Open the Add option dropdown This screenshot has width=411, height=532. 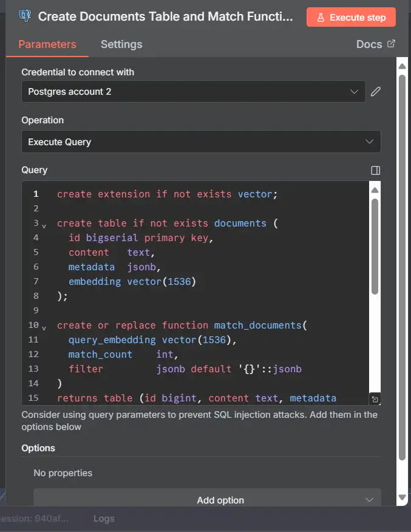(x=220, y=500)
